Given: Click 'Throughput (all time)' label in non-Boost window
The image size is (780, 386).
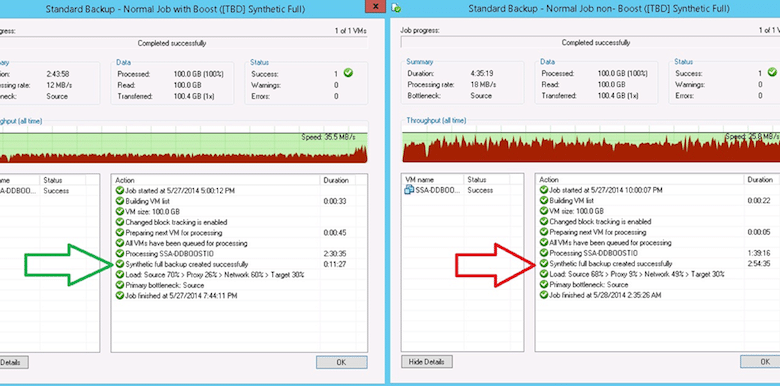Looking at the screenshot, I should (436, 120).
